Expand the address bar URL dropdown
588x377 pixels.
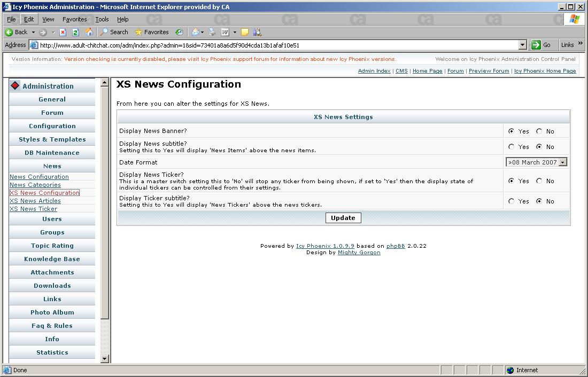pos(523,45)
